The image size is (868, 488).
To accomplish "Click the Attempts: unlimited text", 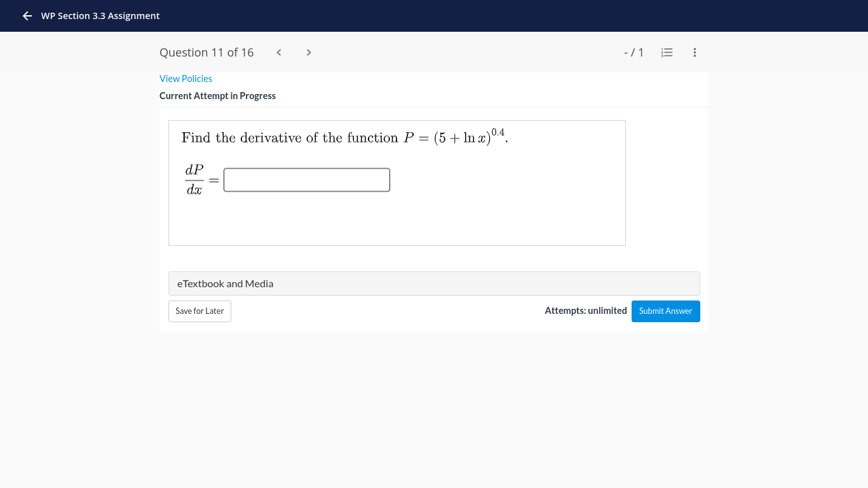I will point(585,311).
